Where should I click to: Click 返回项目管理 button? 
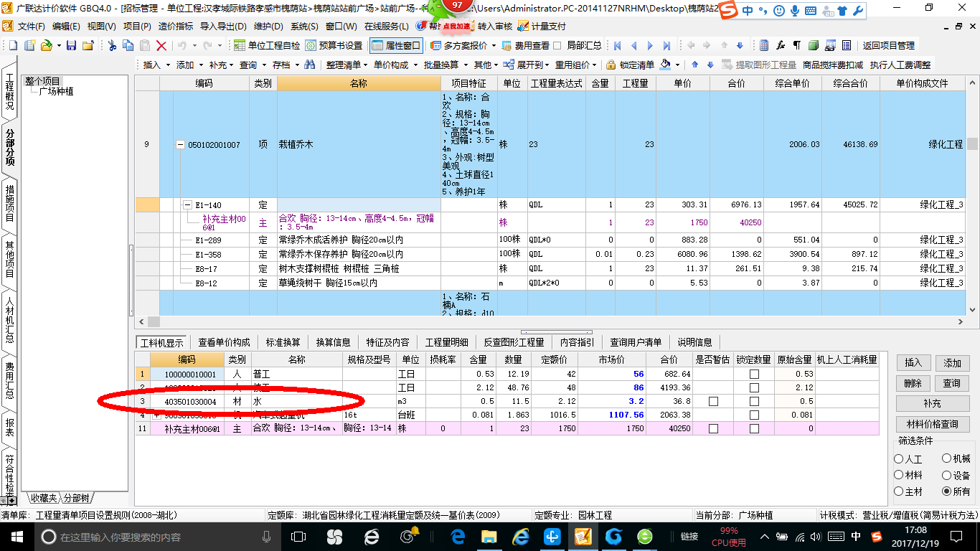(888, 45)
